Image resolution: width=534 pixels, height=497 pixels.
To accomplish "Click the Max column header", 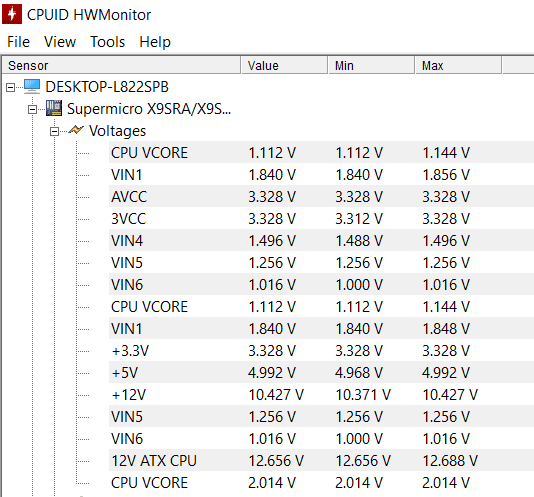I will tap(458, 65).
